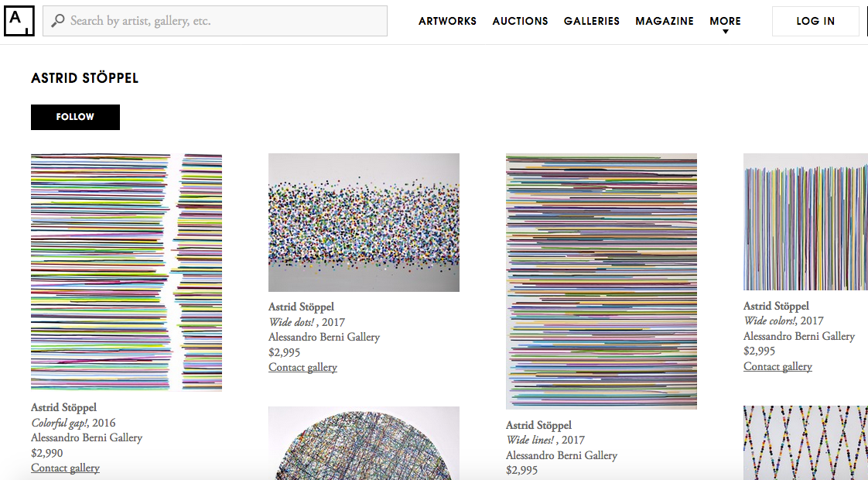Click Alessandro Berni Gallery under Wide lines!
Image resolution: width=868 pixels, height=480 pixels.
[x=562, y=455]
